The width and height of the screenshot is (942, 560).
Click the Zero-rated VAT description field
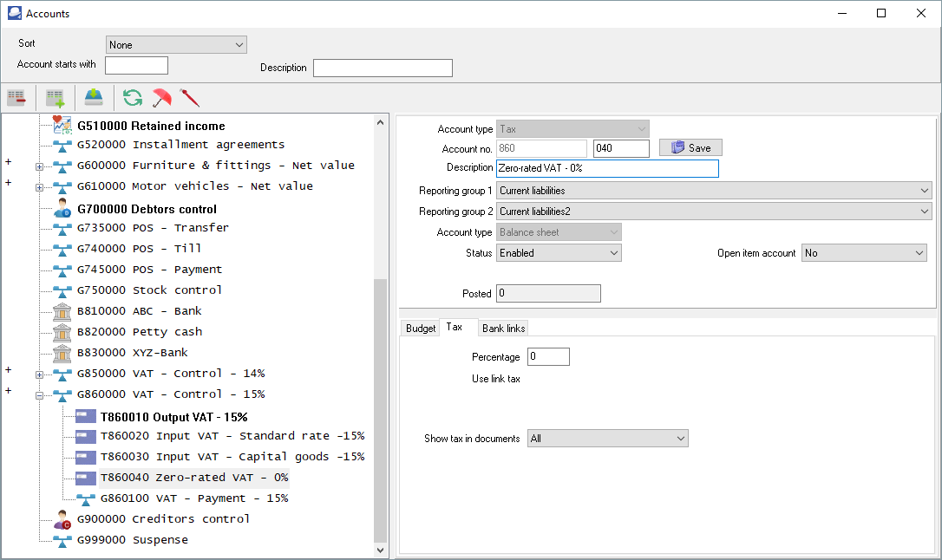point(607,168)
